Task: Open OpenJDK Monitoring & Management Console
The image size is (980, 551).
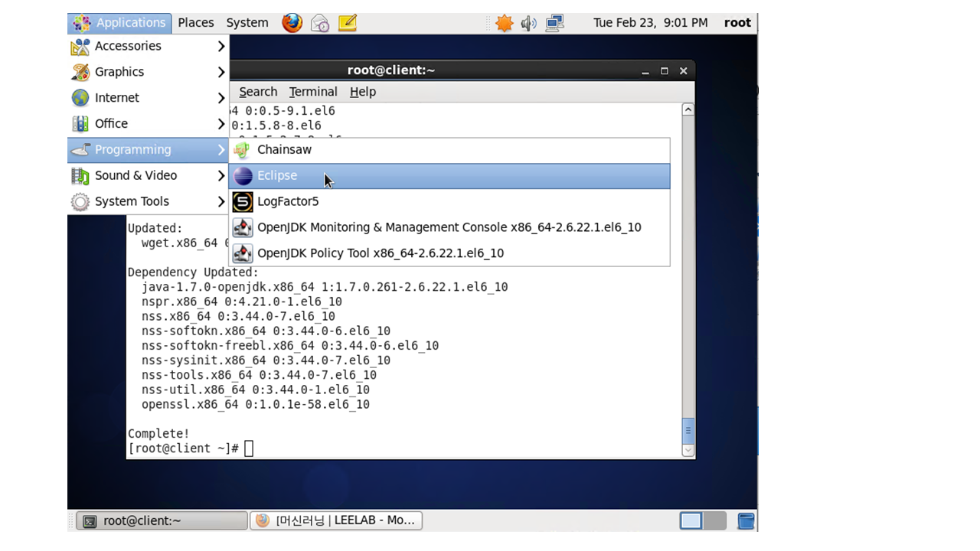Action: pyautogui.click(x=449, y=227)
